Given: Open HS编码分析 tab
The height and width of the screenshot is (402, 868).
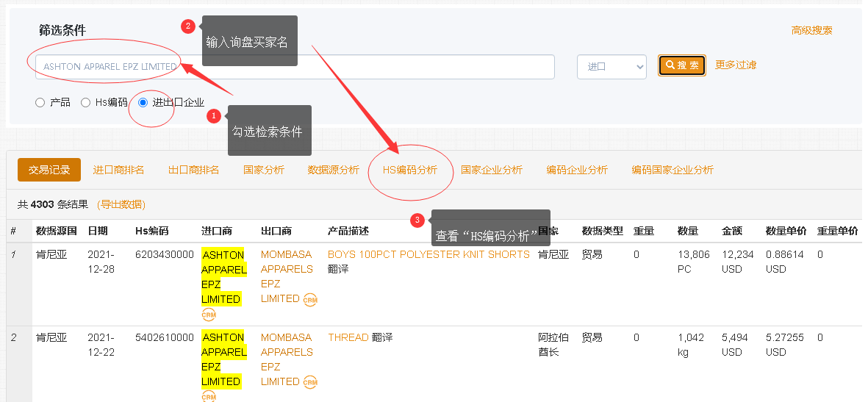Looking at the screenshot, I should [x=409, y=170].
